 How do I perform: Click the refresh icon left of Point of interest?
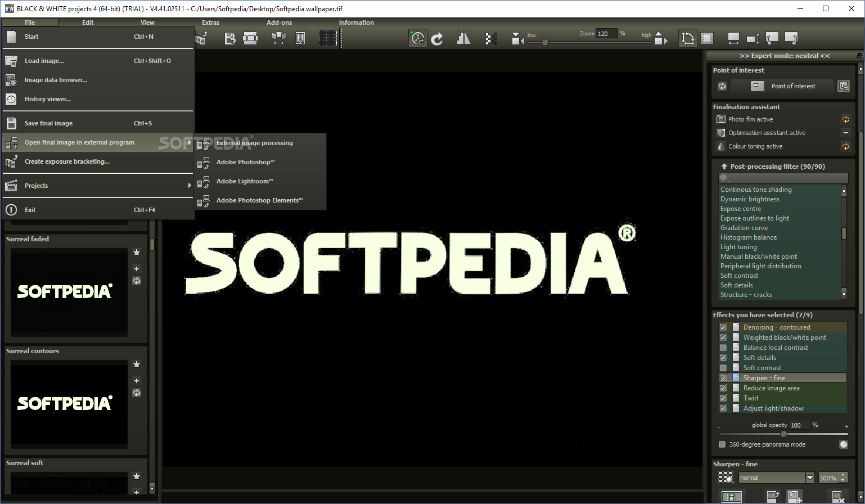point(722,86)
